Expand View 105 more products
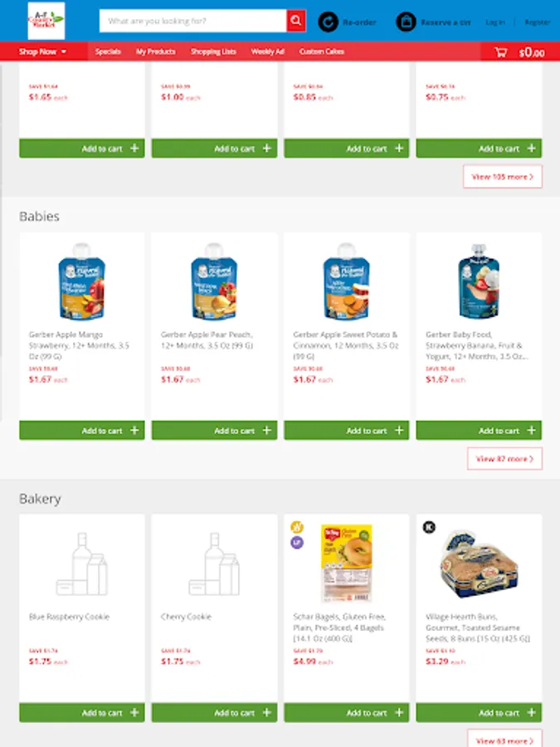Viewport: 560px width, 747px height. [x=503, y=177]
